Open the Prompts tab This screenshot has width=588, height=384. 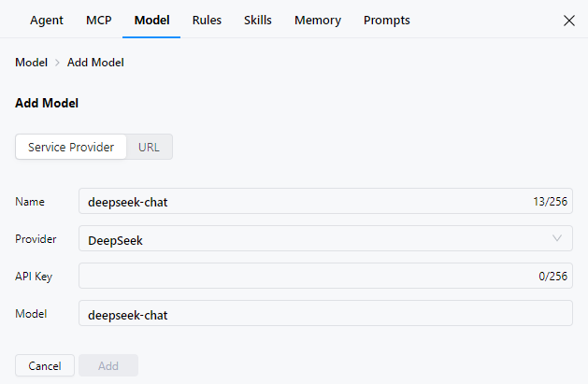coord(386,20)
